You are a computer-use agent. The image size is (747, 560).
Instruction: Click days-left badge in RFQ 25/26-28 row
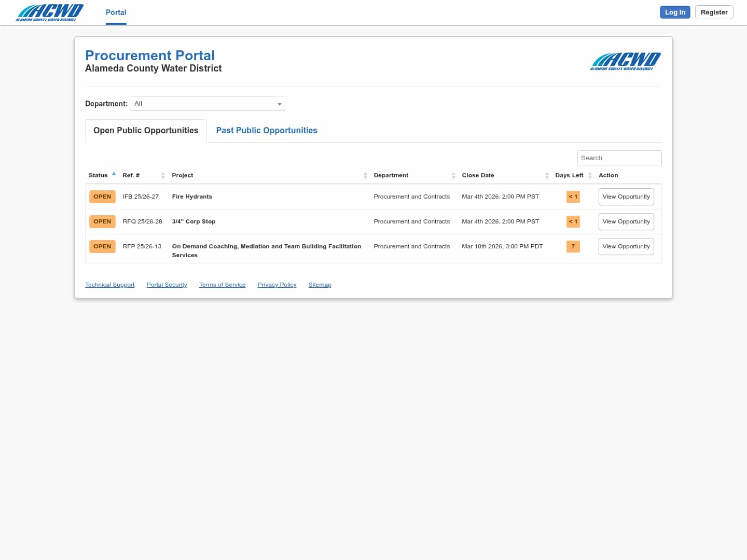pyautogui.click(x=573, y=222)
